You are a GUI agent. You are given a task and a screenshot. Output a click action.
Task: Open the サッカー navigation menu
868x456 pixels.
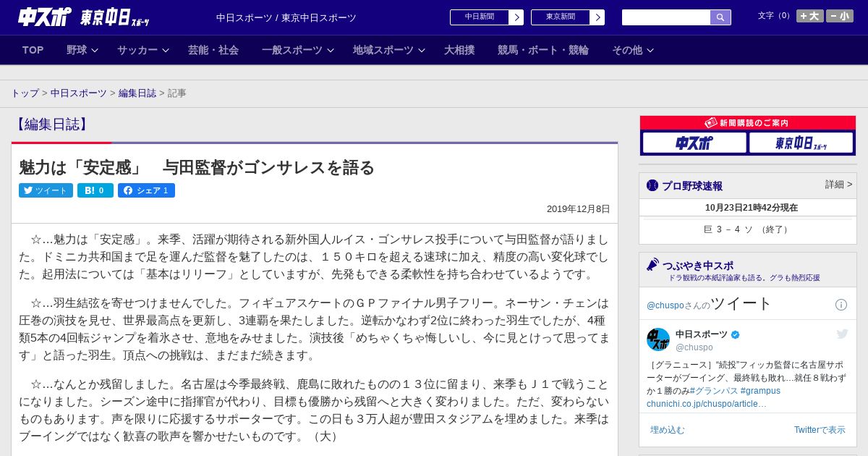(137, 50)
